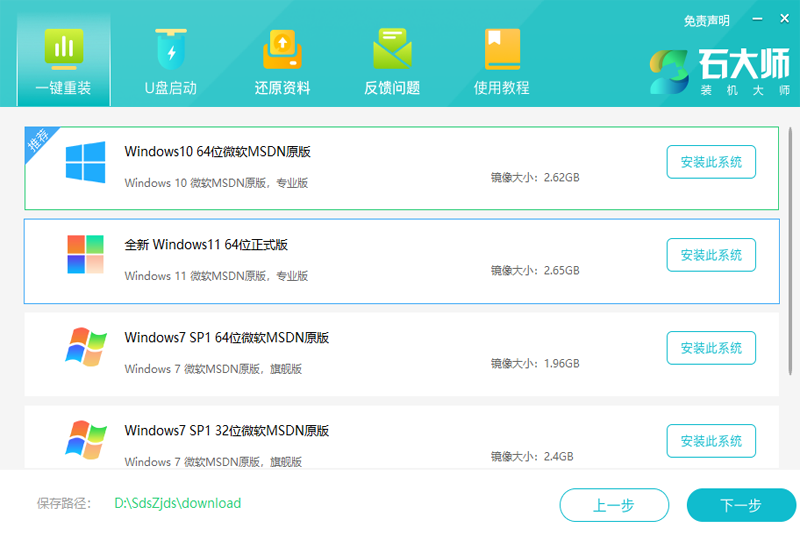
Task: Install Windows7 SP1 64位 via 安装此系统 button
Action: click(711, 348)
